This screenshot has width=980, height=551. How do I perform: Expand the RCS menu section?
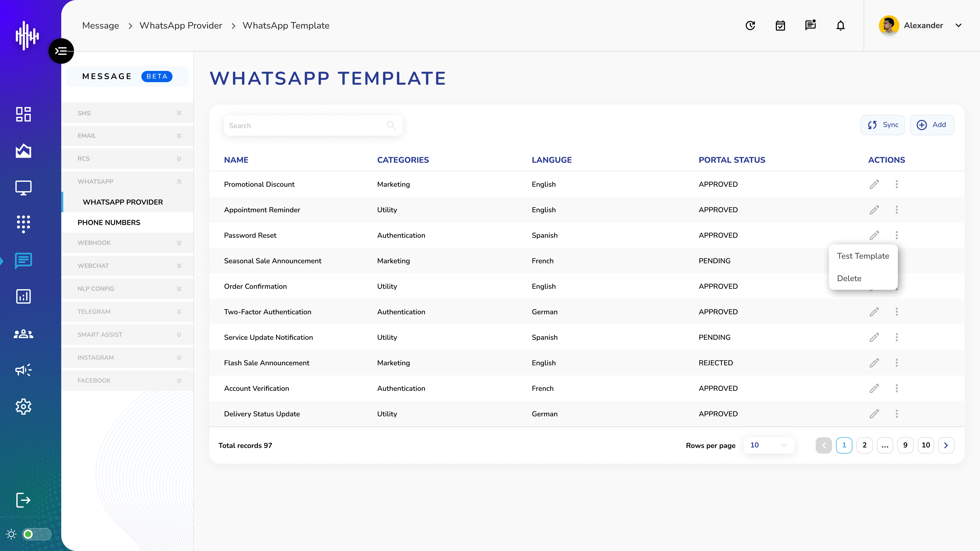[127, 158]
